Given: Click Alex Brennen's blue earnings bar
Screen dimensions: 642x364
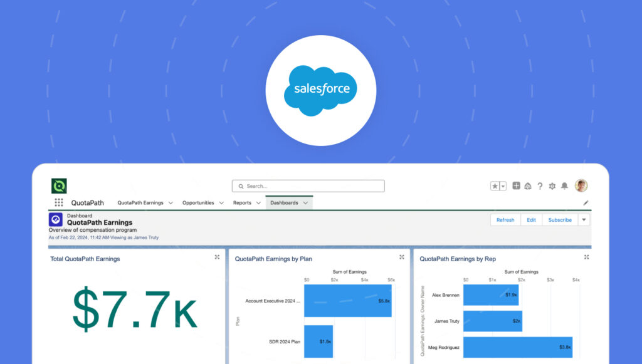Looking at the screenshot, I should 491,294.
